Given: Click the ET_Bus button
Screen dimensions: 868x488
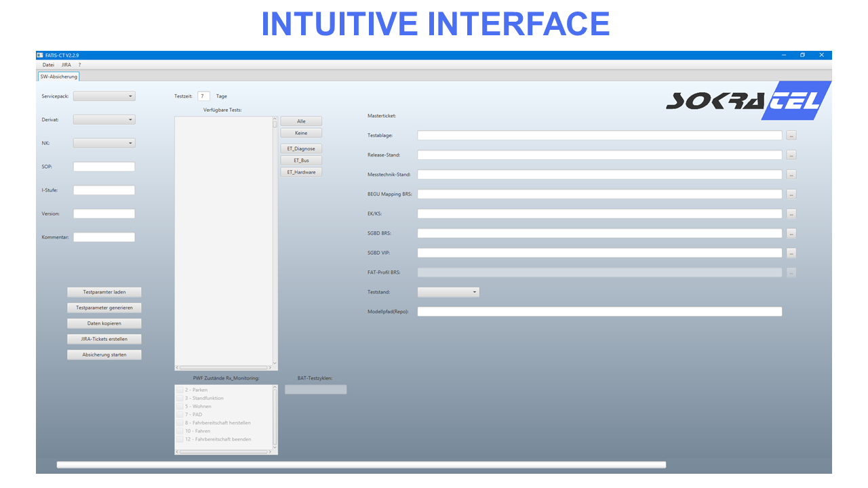Looking at the screenshot, I should 301,161.
